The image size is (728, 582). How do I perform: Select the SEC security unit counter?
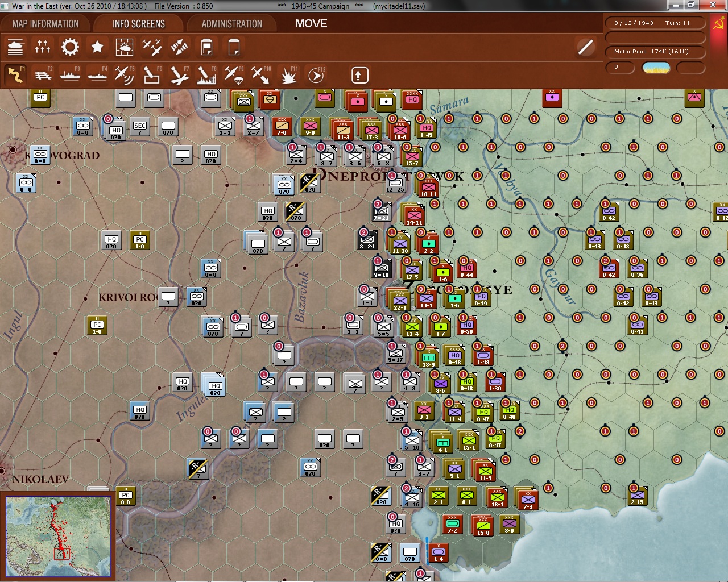coord(140,126)
